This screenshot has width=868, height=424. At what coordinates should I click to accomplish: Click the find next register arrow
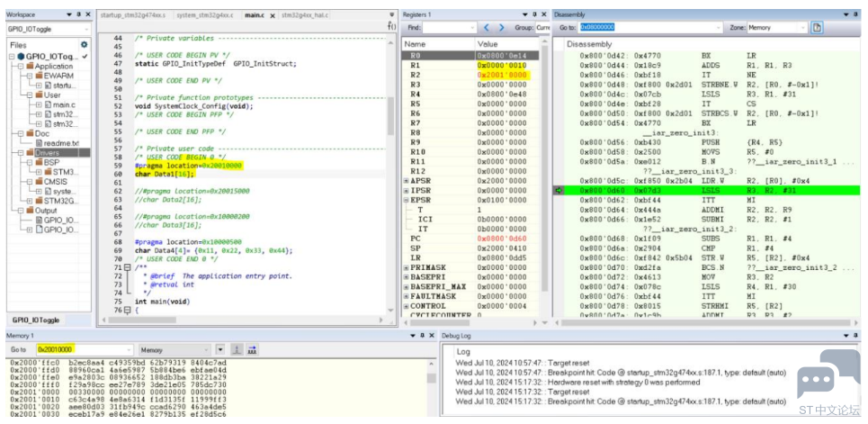(502, 28)
